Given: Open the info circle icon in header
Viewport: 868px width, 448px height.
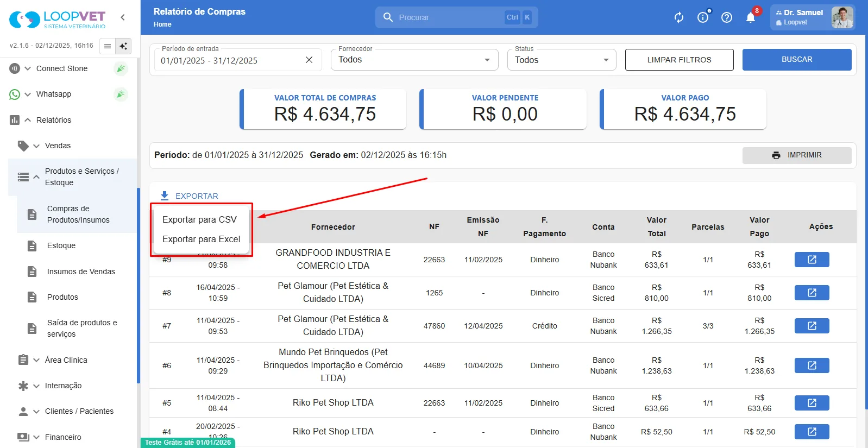Looking at the screenshot, I should [703, 17].
